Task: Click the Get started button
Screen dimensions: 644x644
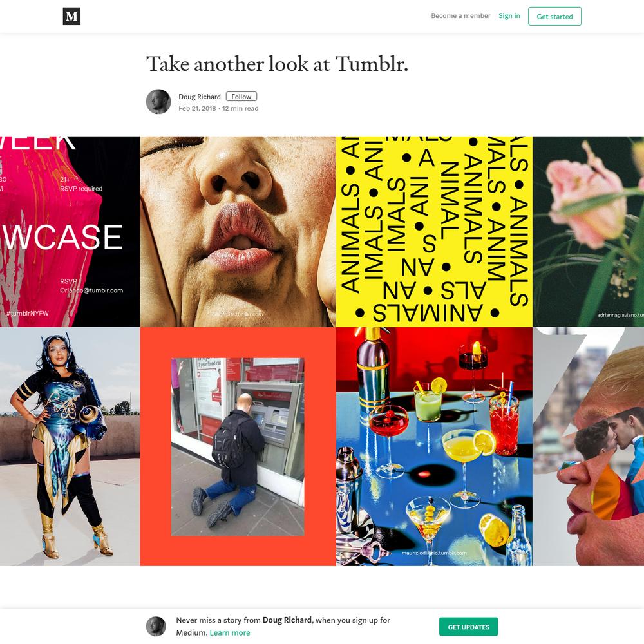Action: click(554, 17)
